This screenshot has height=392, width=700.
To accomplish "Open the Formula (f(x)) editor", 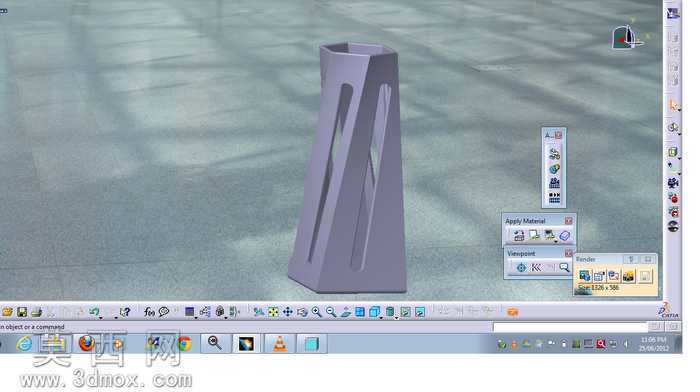I will [149, 312].
